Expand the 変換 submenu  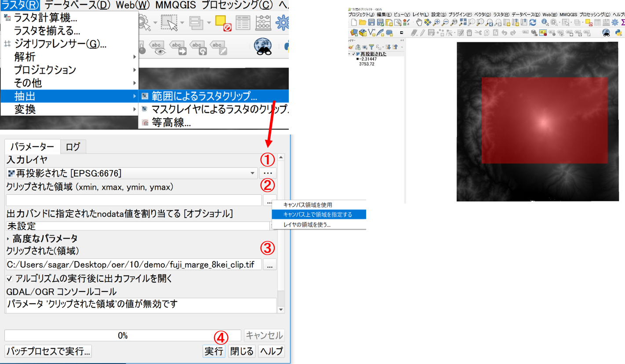pyautogui.click(x=69, y=109)
